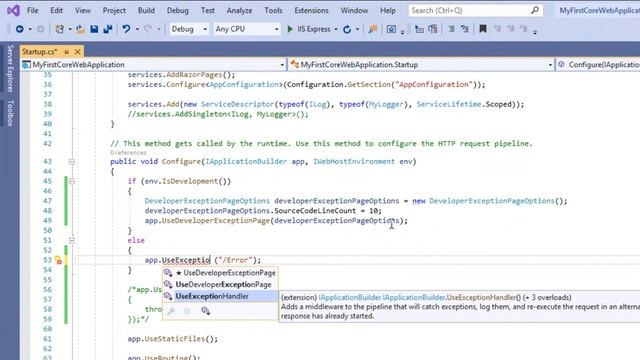The width and height of the screenshot is (640, 360).
Task: Select the starred UseDeveloperExceptionPage suggestion
Action: click(220, 273)
